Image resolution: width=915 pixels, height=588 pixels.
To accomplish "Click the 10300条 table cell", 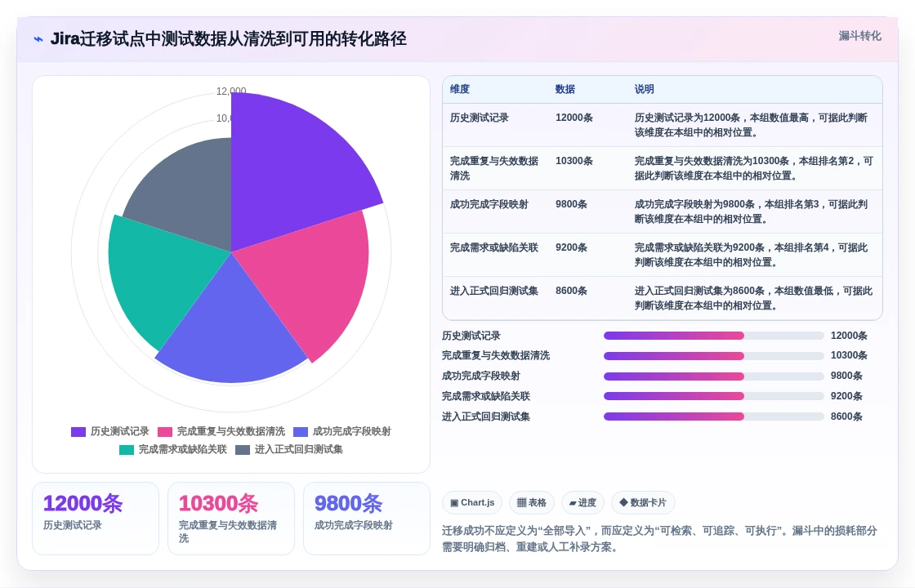I will [574, 161].
